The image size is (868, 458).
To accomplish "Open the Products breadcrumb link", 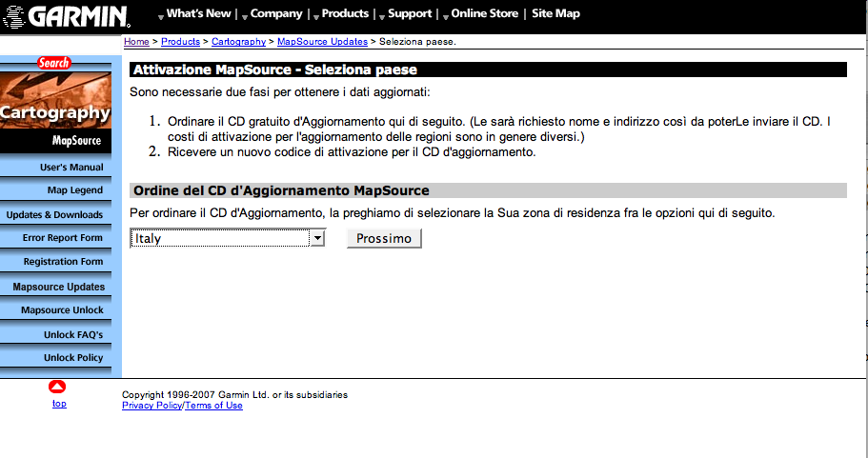I will [180, 42].
